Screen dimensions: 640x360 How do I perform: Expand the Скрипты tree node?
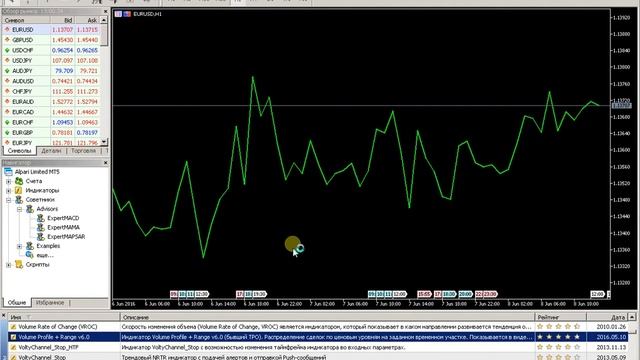9,265
